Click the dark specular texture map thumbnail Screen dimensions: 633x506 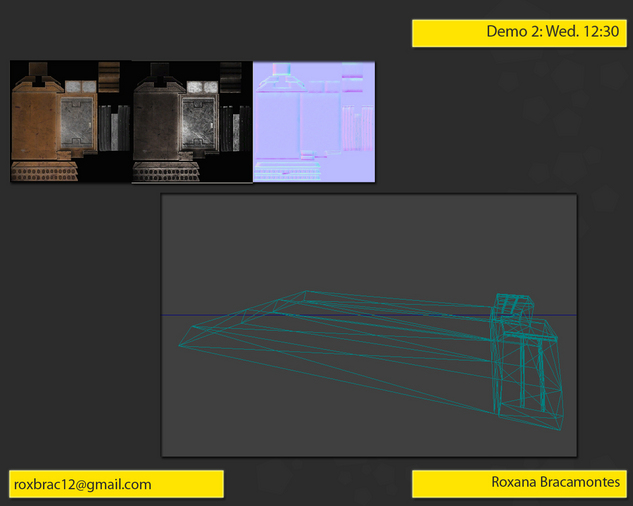[x=192, y=122]
